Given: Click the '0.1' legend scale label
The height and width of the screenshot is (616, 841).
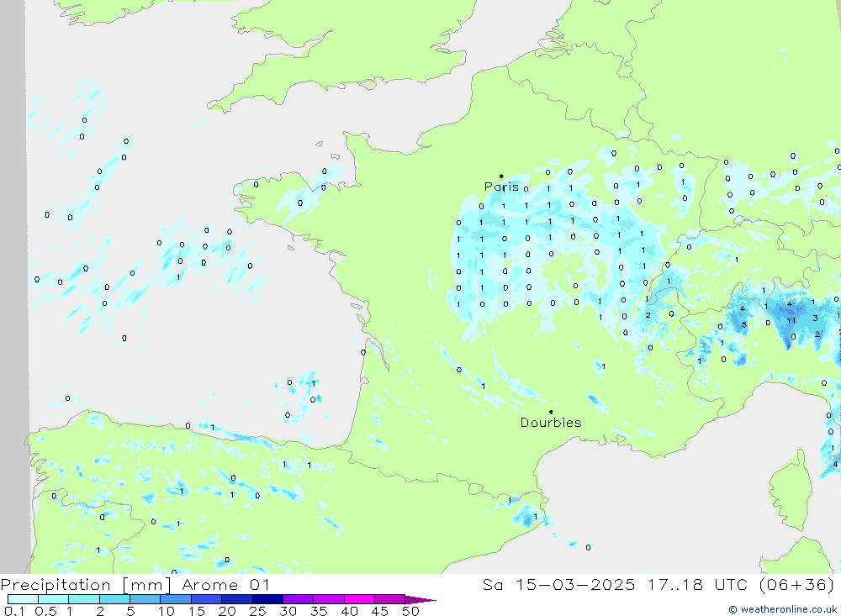Looking at the screenshot, I should [x=14, y=611].
